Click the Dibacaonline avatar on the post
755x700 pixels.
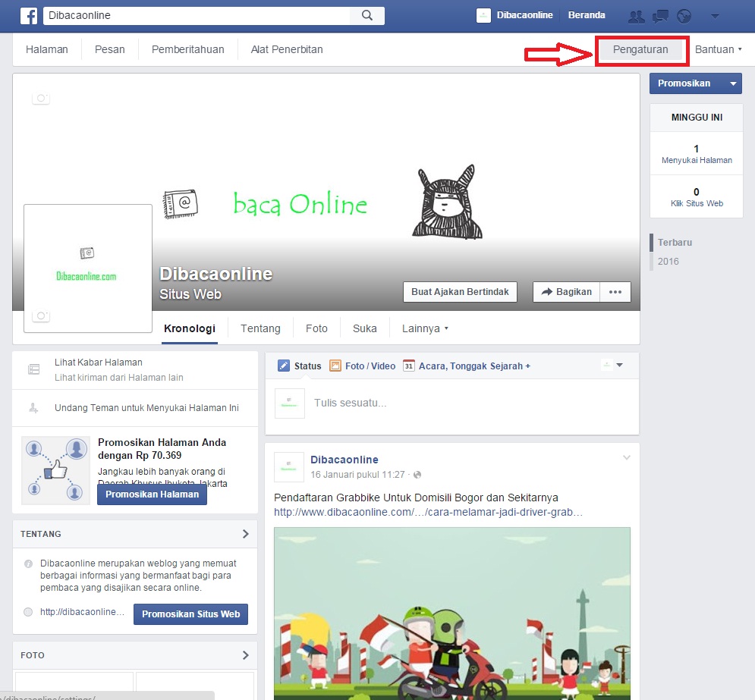coord(289,467)
